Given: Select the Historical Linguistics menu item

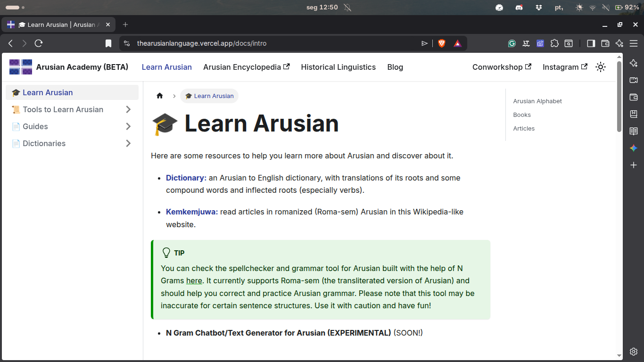Looking at the screenshot, I should (338, 67).
